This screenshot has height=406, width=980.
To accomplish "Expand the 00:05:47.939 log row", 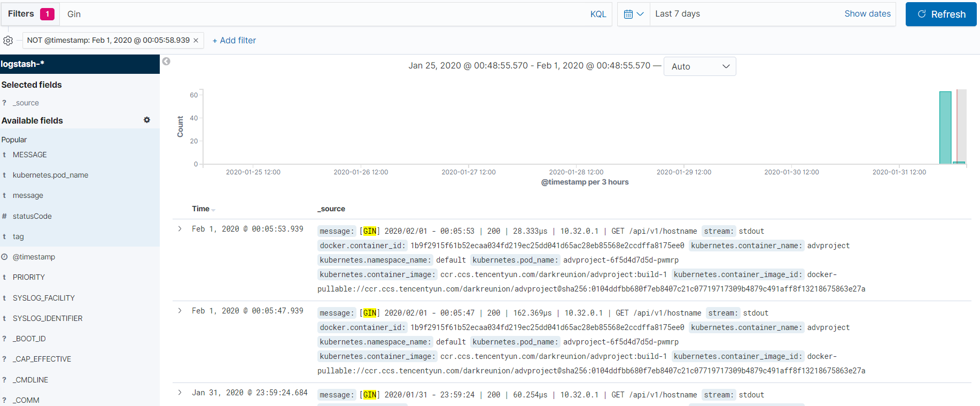I will (x=180, y=311).
